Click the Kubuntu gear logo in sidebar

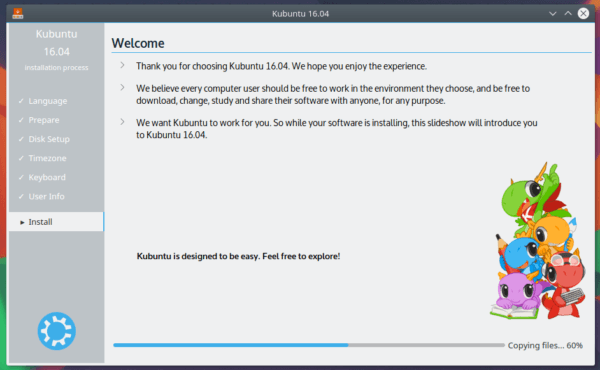(57, 331)
